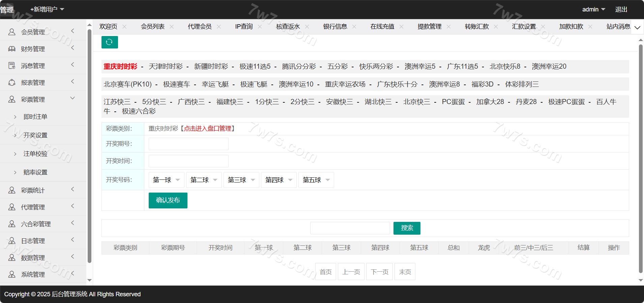Screen dimensions: 644x303
Task: Click the 报表管理 icon in sidebar
Action: click(x=12, y=82)
